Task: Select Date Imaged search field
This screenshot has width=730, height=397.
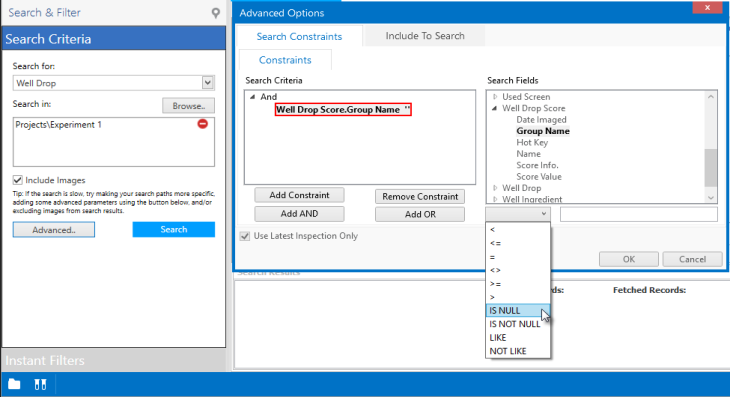Action: 541,120
